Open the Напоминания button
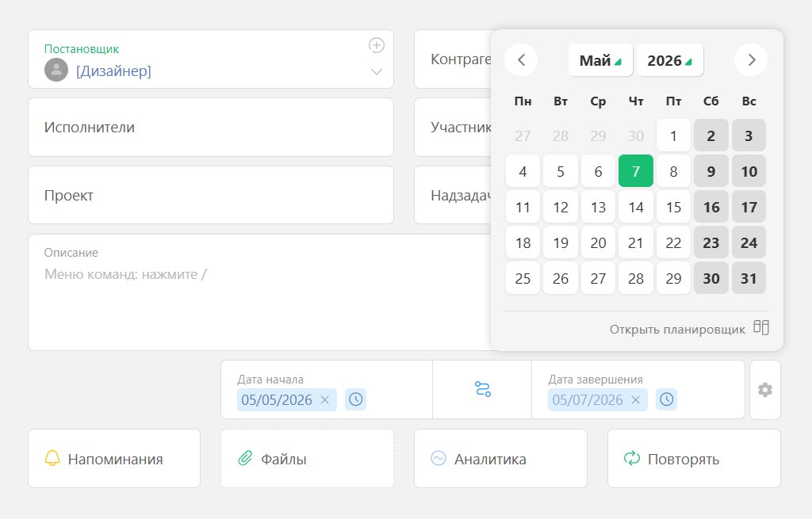Image resolution: width=812 pixels, height=519 pixels. [x=114, y=458]
